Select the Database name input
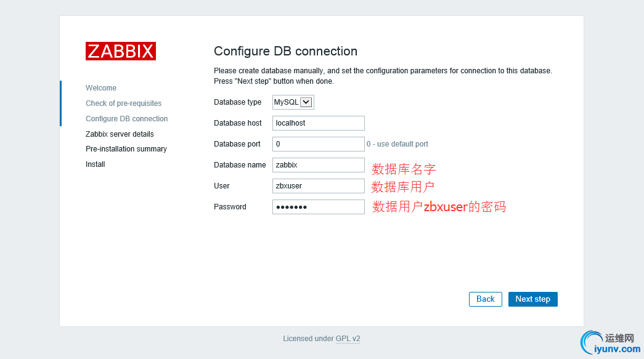This screenshot has height=359, width=644. pyautogui.click(x=318, y=165)
